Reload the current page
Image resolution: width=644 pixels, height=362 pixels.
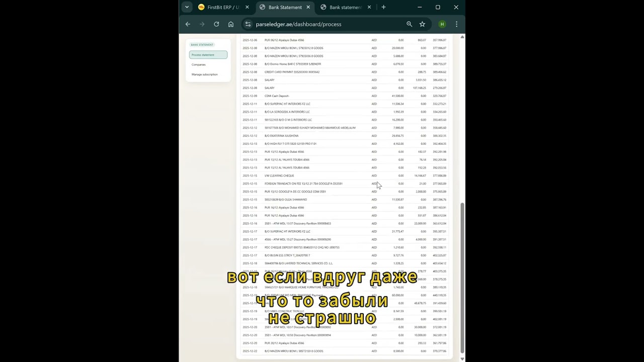[216, 24]
